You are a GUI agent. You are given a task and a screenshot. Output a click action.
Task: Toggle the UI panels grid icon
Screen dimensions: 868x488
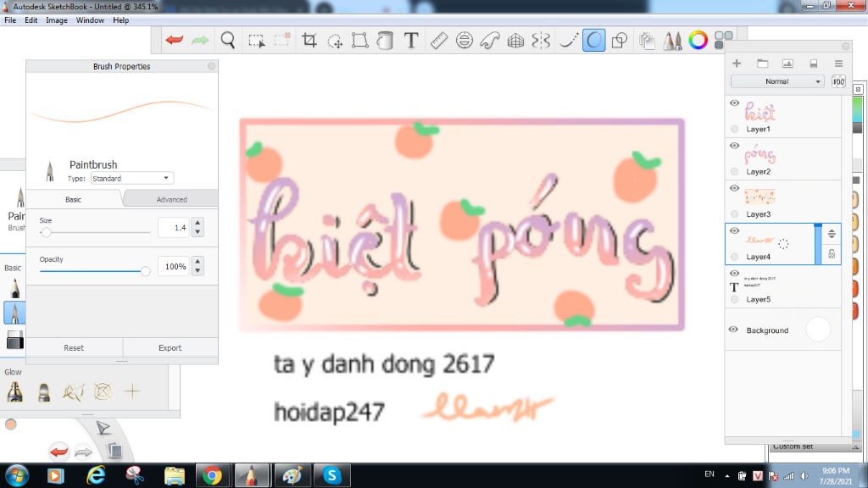point(723,40)
